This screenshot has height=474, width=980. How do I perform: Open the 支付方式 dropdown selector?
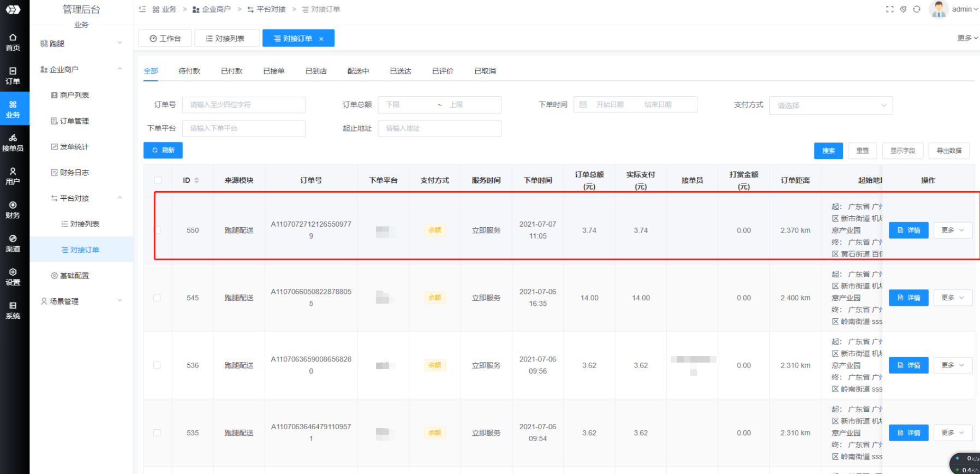(x=830, y=105)
